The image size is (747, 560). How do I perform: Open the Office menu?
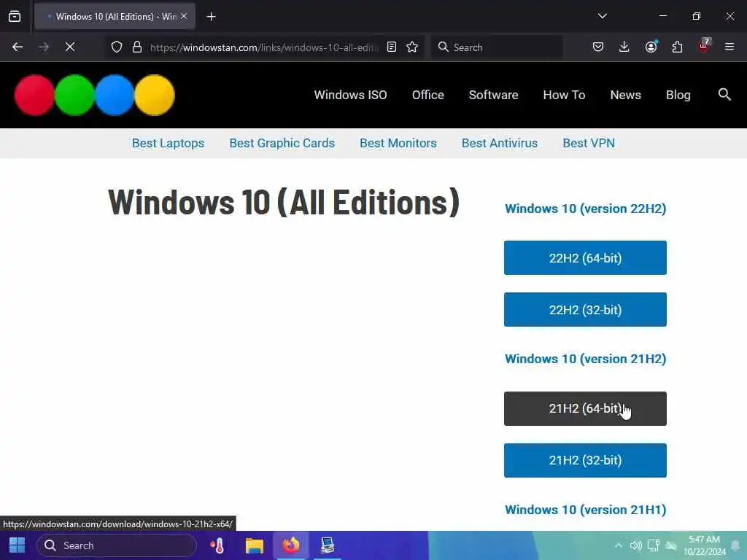coord(427,95)
